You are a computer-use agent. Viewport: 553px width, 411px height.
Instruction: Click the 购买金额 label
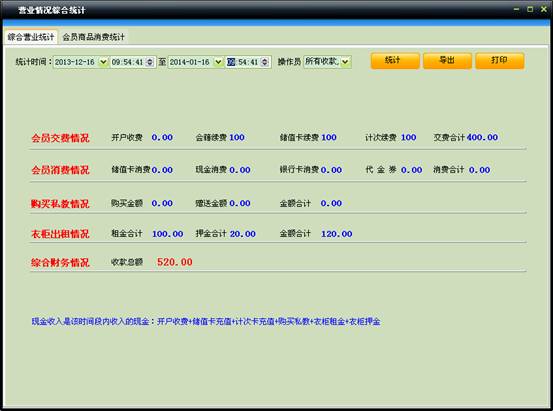127,203
